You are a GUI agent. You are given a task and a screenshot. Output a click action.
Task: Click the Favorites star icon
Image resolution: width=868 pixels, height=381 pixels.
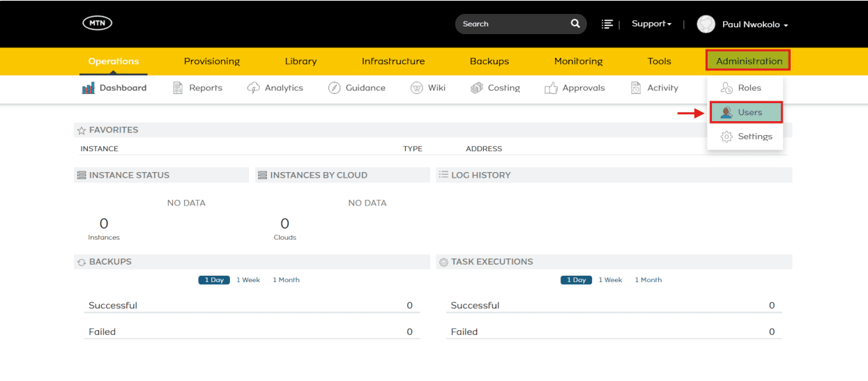click(82, 130)
